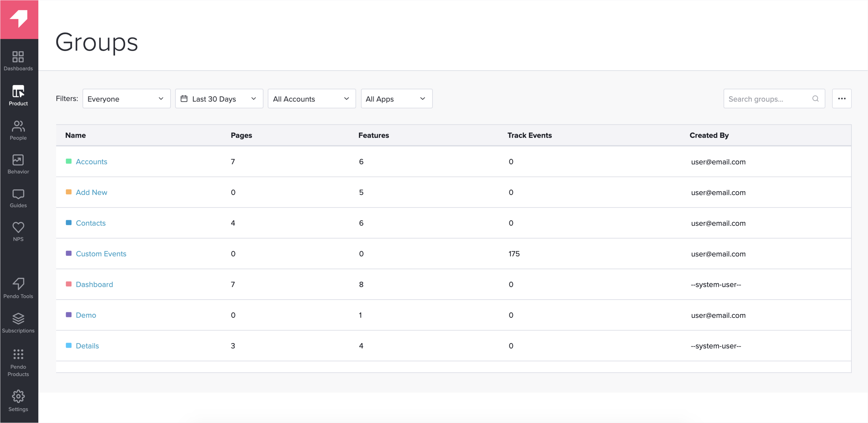Viewport: 868px width, 423px height.
Task: Open the Dashboards section
Action: tap(18, 61)
